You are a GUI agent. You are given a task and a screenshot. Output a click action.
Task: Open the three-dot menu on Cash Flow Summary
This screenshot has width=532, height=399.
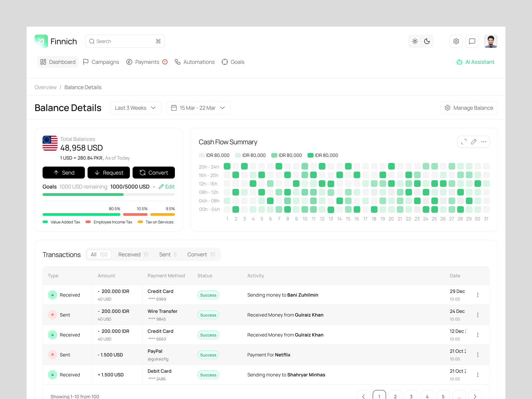pyautogui.click(x=483, y=142)
